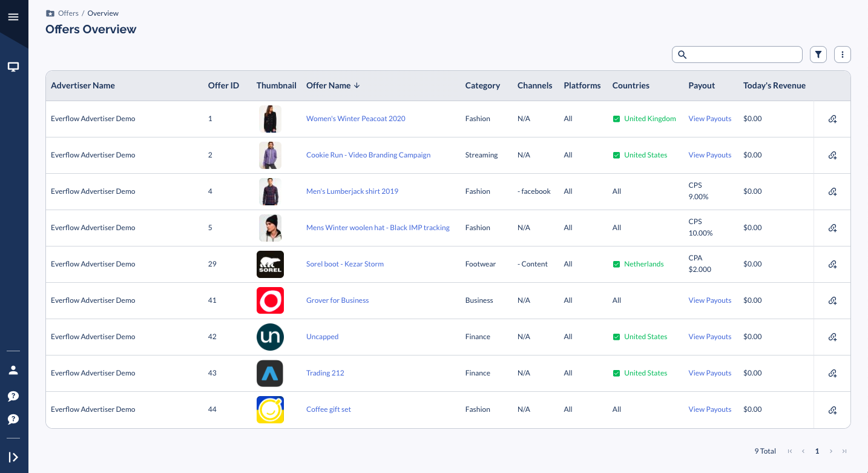
Task: Click the search magnifier icon
Action: [682, 55]
